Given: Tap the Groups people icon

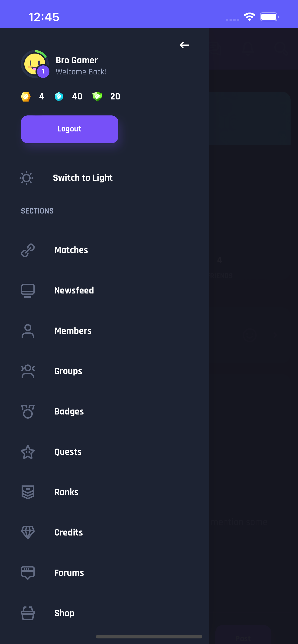Looking at the screenshot, I should tap(28, 371).
